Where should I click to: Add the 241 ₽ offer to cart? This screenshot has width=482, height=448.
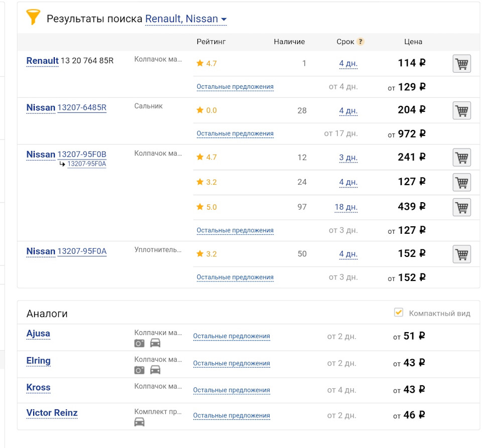point(461,157)
